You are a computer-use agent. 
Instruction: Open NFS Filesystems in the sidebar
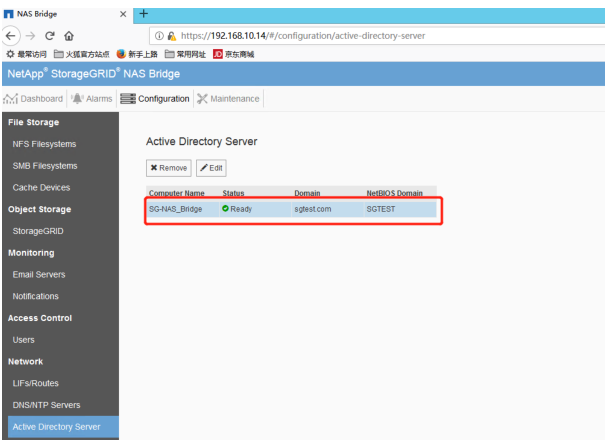tap(44, 144)
